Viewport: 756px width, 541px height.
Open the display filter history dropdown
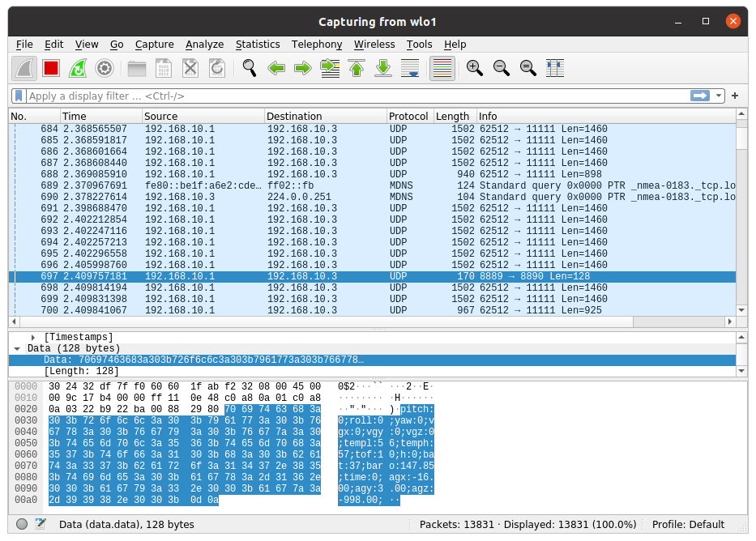(719, 96)
